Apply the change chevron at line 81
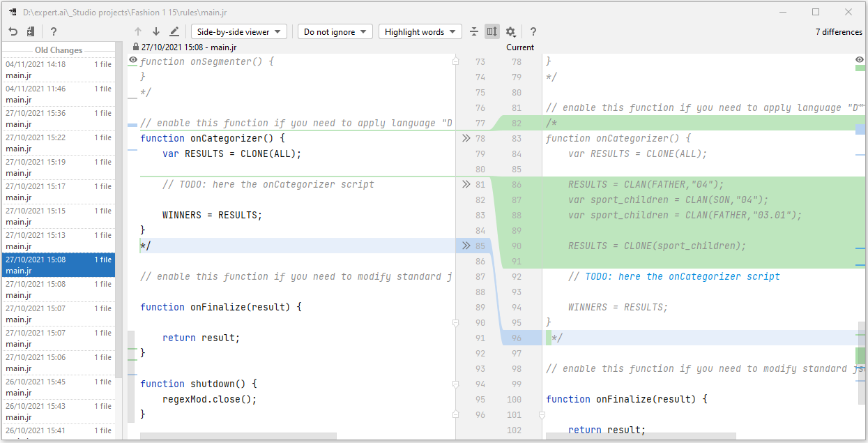 466,184
